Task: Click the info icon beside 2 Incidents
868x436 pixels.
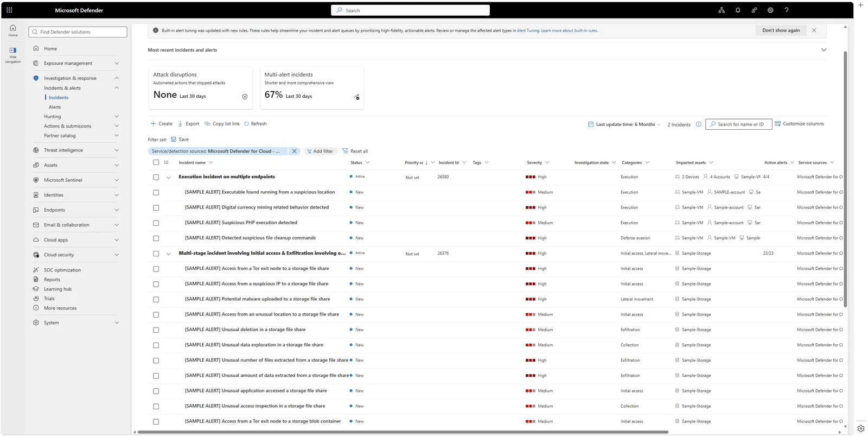Action: point(699,124)
